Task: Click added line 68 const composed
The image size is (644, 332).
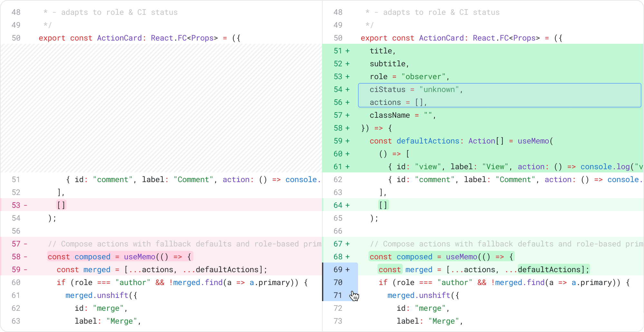Action: tap(483, 256)
